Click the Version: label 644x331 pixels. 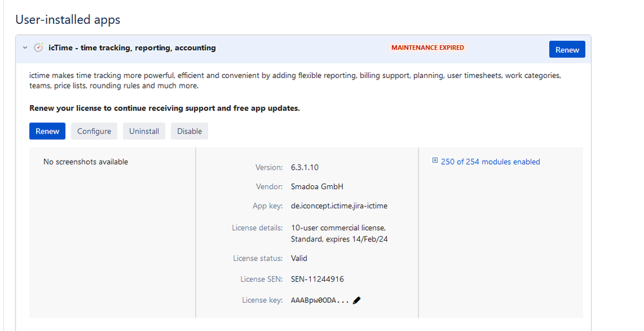click(x=269, y=167)
